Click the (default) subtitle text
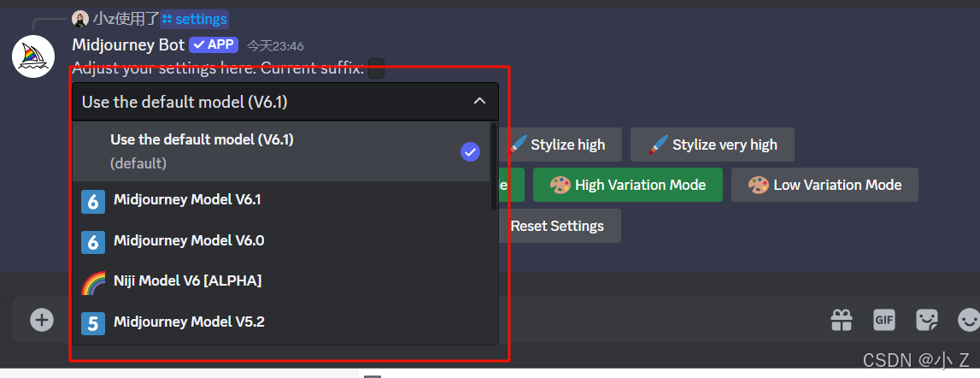This screenshot has height=378, width=980. 138,163
